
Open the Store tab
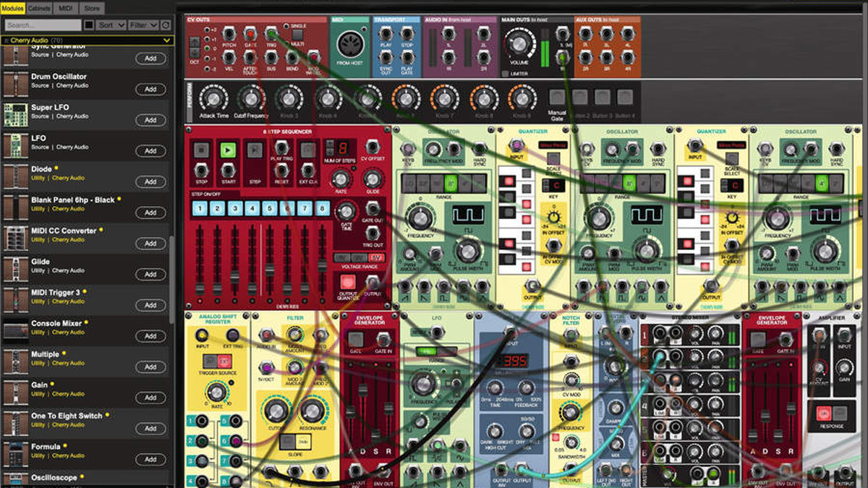point(91,8)
